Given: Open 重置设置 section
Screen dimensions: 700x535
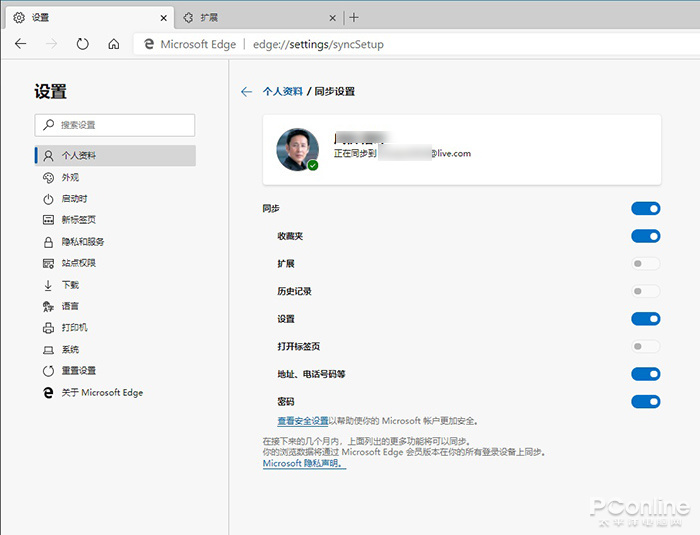Looking at the screenshot, I should (x=115, y=371).
